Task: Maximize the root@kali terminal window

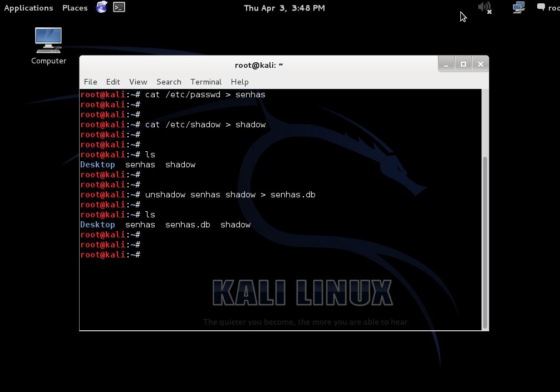Action: click(x=463, y=64)
